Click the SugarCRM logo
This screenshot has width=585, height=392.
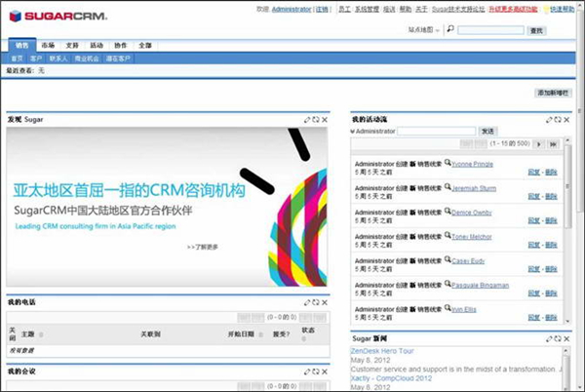tap(58, 16)
